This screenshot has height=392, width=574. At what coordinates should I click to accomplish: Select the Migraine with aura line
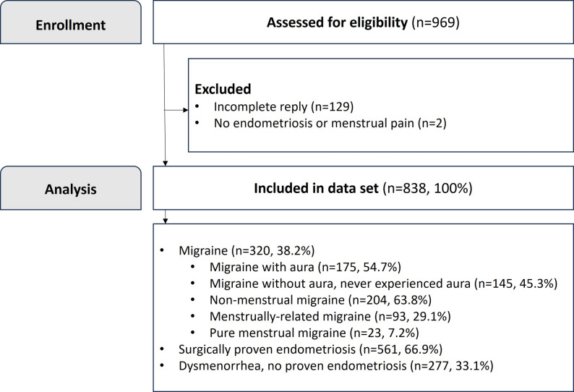point(305,267)
